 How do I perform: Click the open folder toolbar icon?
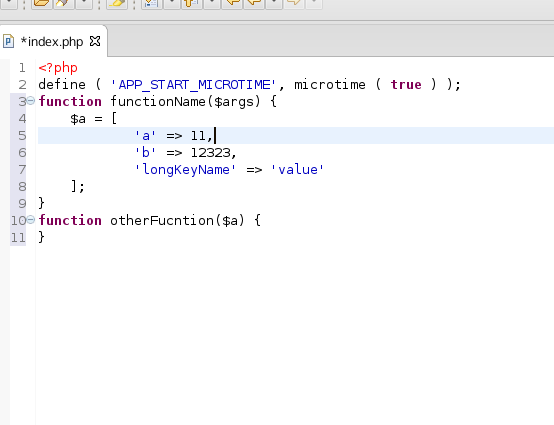[42, 3]
